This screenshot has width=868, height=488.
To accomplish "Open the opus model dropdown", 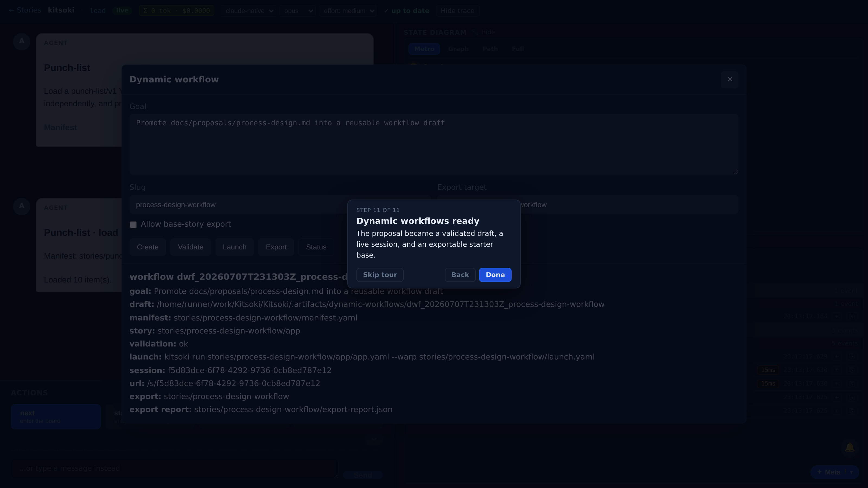I will click(x=298, y=11).
